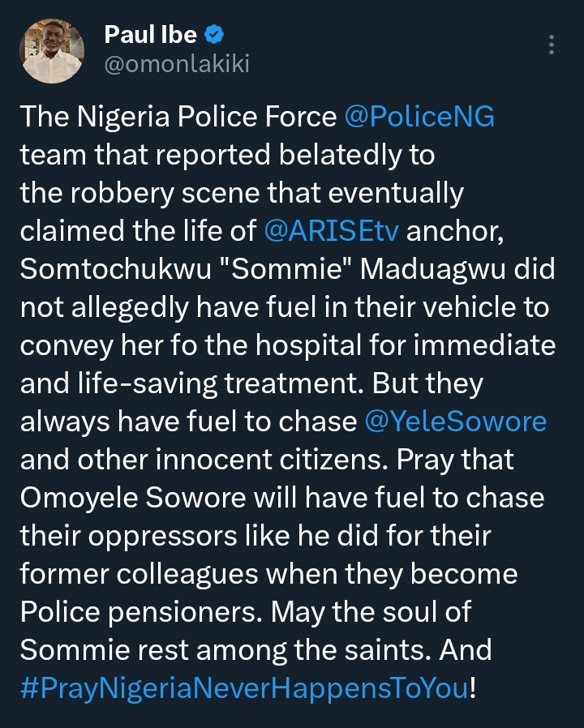Open the three-dot more options menu
The image size is (584, 728).
click(x=552, y=45)
